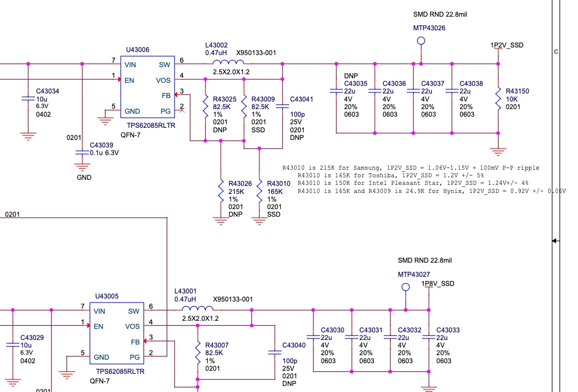Click the MTP43027 label text
Viewport: 578px width, 392px height.
pyautogui.click(x=414, y=275)
